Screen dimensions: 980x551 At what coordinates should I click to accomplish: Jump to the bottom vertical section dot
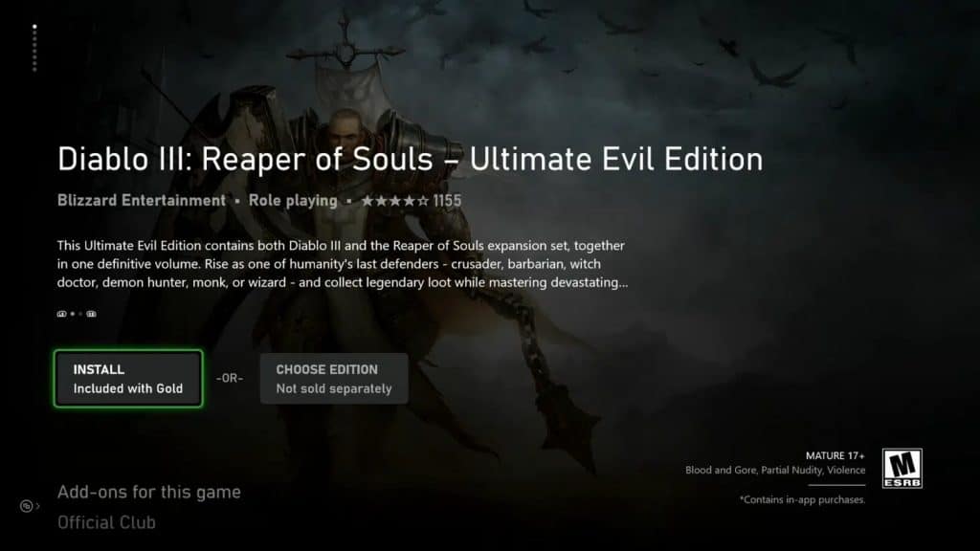34,69
